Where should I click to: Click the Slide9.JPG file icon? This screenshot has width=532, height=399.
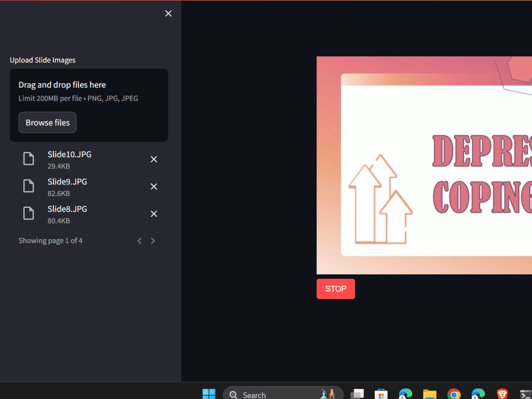[29, 186]
